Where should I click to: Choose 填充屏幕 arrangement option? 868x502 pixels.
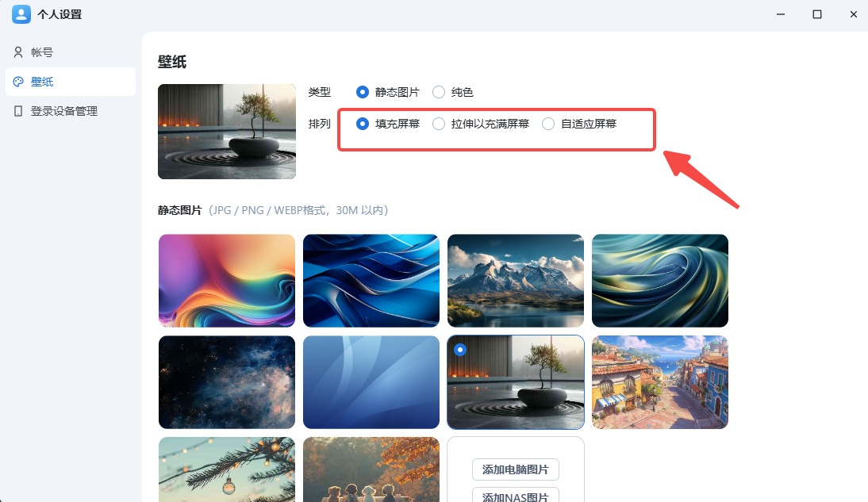[363, 124]
